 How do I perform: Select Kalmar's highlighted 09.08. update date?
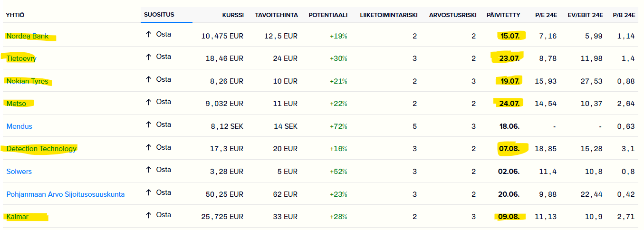pos(509,217)
